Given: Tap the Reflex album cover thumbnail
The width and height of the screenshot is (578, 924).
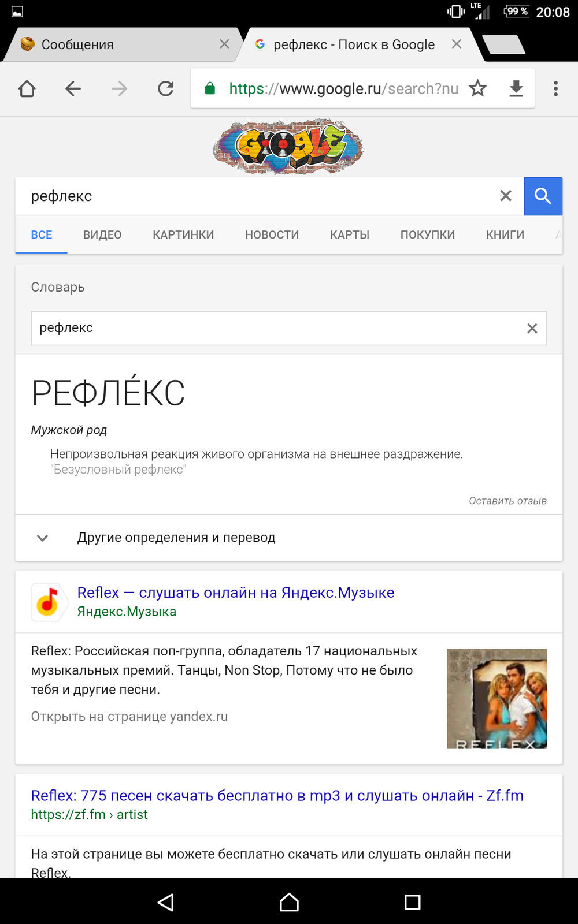Looking at the screenshot, I should click(497, 699).
